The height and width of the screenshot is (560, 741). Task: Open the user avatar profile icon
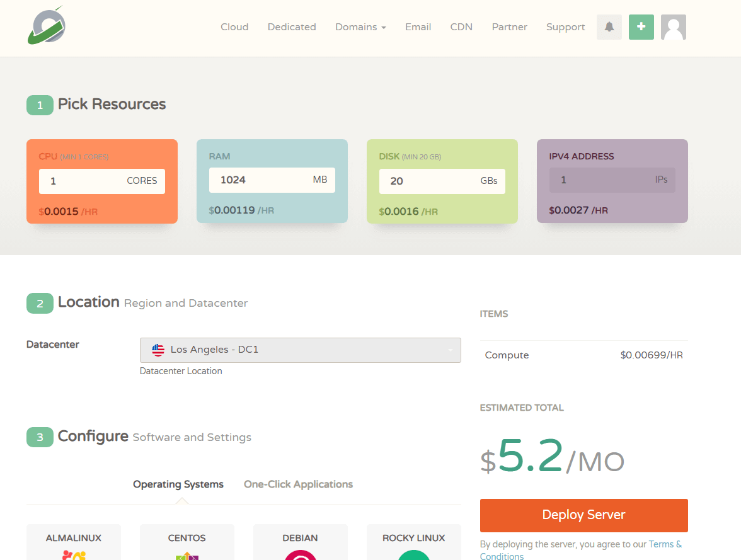click(673, 27)
